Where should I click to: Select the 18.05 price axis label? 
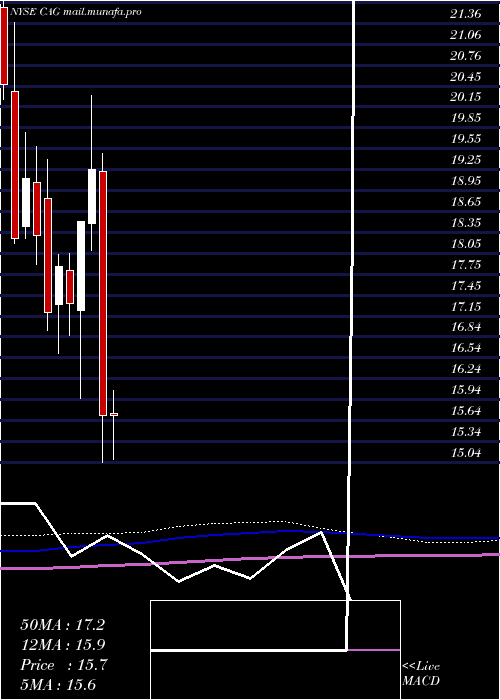pos(466,244)
